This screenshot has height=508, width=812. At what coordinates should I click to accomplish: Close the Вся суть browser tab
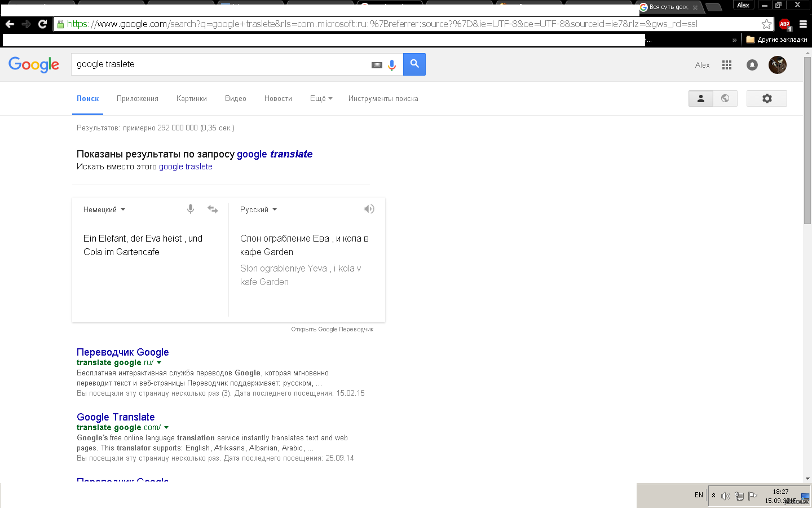pos(695,8)
